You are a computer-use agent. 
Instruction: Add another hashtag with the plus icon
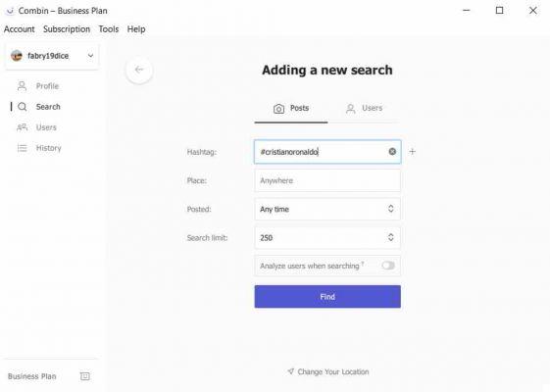point(413,152)
